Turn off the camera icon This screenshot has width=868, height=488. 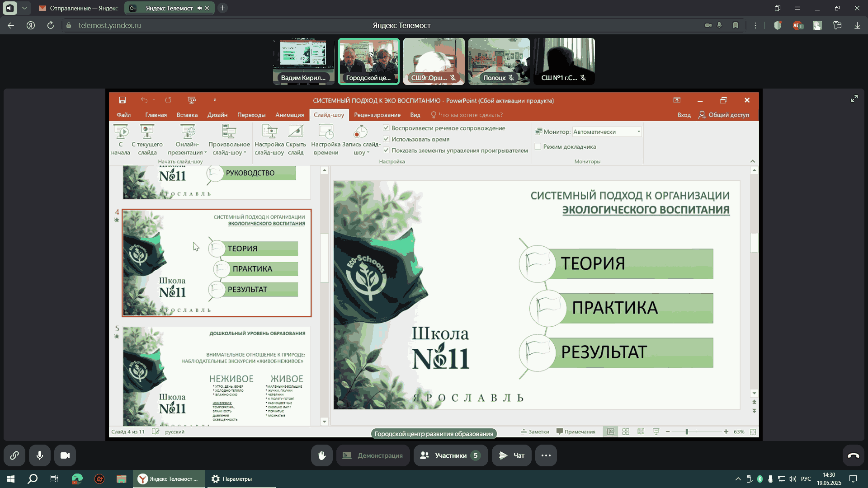(x=65, y=455)
